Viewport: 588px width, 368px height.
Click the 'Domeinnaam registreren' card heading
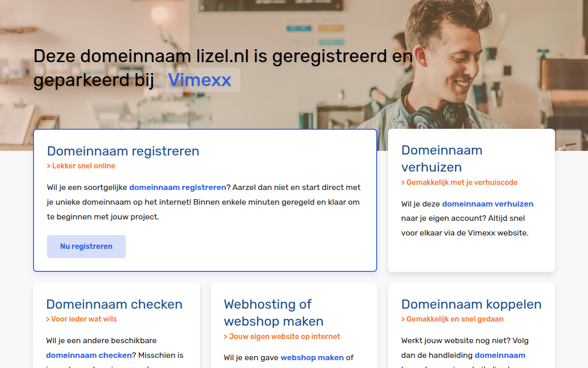(123, 151)
